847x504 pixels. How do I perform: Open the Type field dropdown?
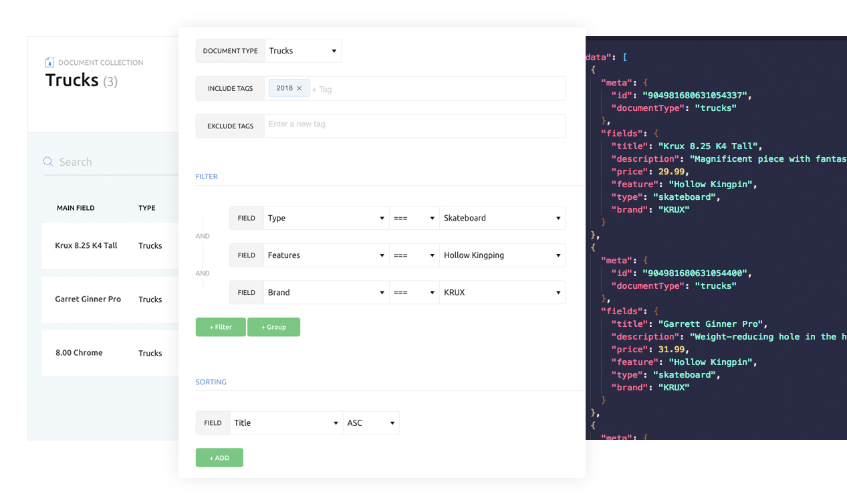pyautogui.click(x=326, y=218)
